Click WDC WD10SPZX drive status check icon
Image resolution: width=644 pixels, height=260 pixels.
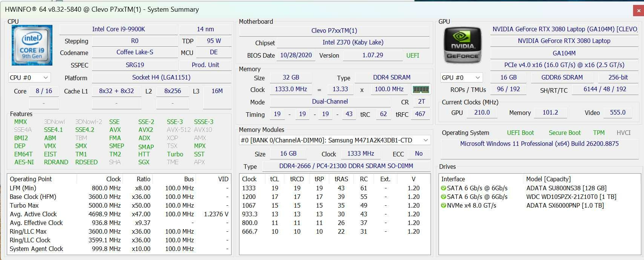pyautogui.click(x=443, y=197)
